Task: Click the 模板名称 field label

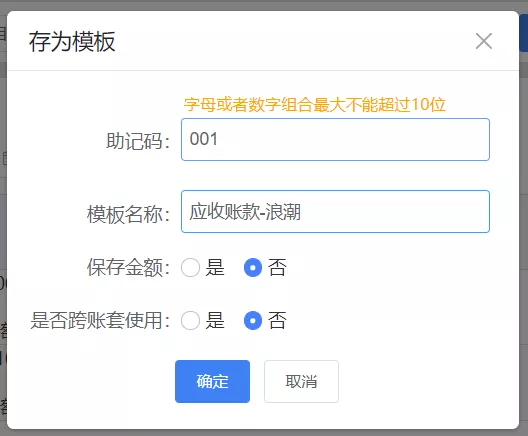Action: click(128, 214)
